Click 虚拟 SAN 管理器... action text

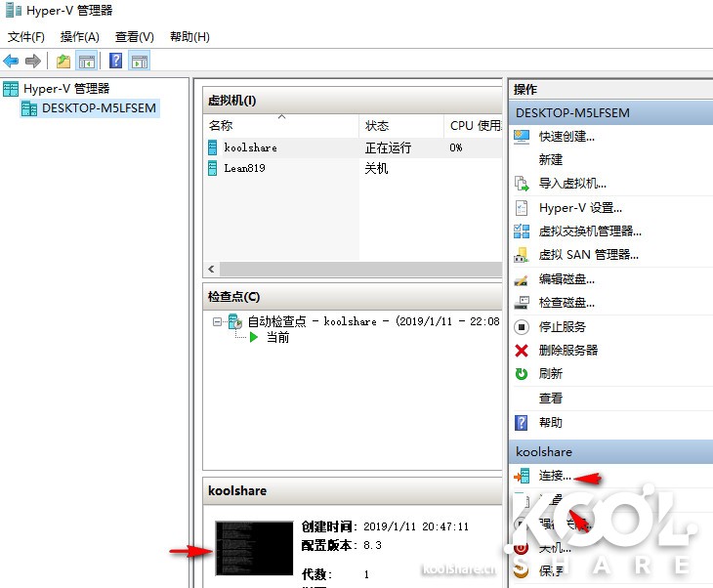pos(589,255)
